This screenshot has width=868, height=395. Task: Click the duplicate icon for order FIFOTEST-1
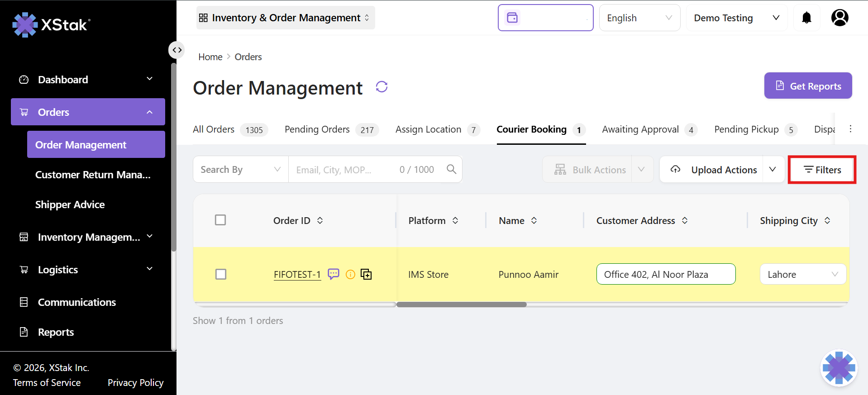tap(366, 274)
